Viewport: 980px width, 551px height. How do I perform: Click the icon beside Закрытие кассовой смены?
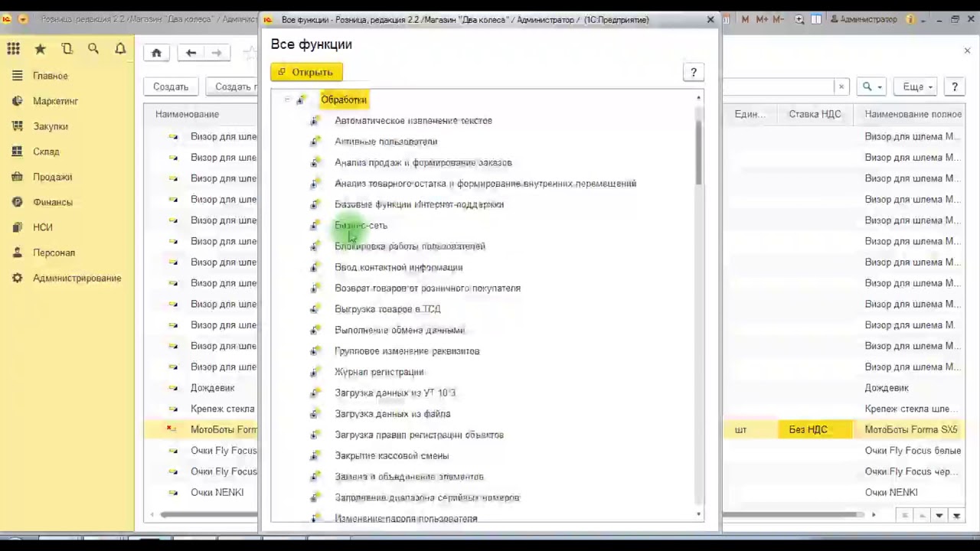coord(315,455)
